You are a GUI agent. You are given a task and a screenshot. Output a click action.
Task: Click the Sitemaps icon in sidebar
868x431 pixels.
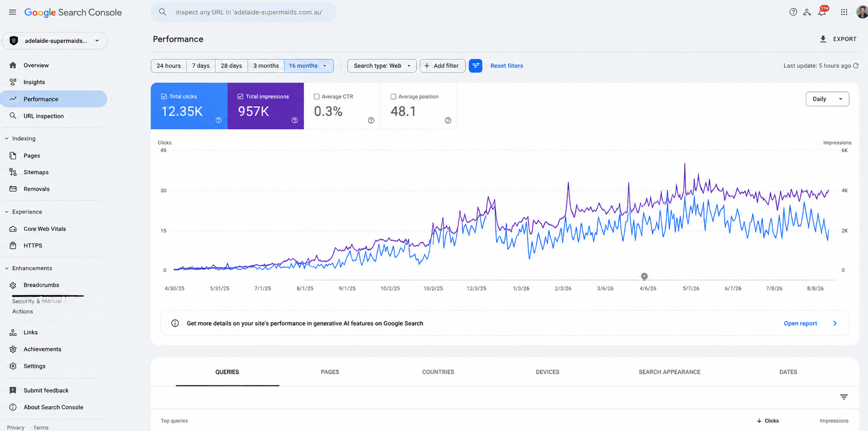[x=13, y=172]
